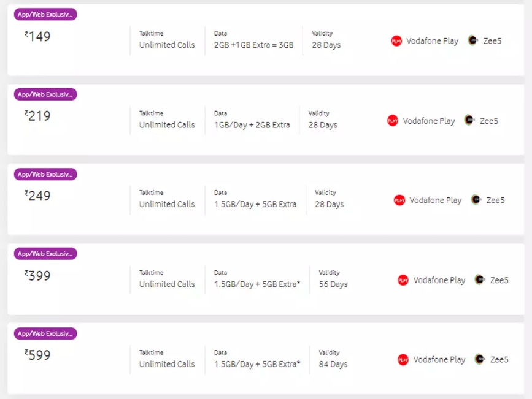Select the ₹149 plan price
The width and height of the screenshot is (532, 399).
[x=38, y=37]
